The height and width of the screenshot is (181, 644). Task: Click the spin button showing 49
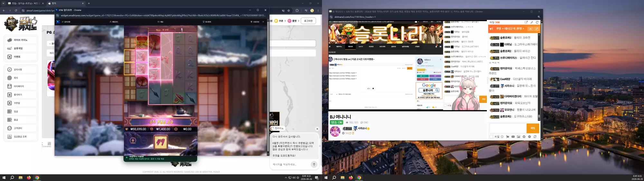[160, 142]
